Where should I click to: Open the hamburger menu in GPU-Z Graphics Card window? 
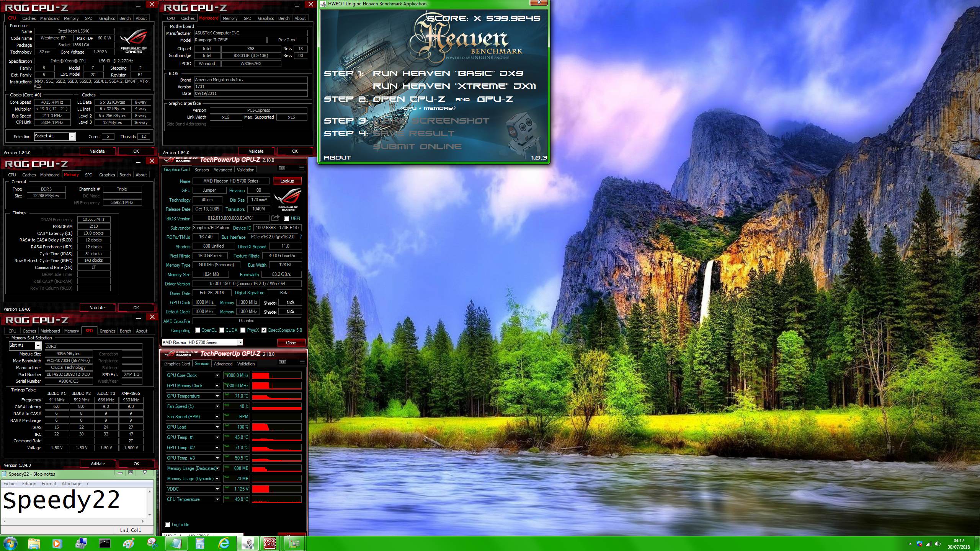(x=302, y=168)
